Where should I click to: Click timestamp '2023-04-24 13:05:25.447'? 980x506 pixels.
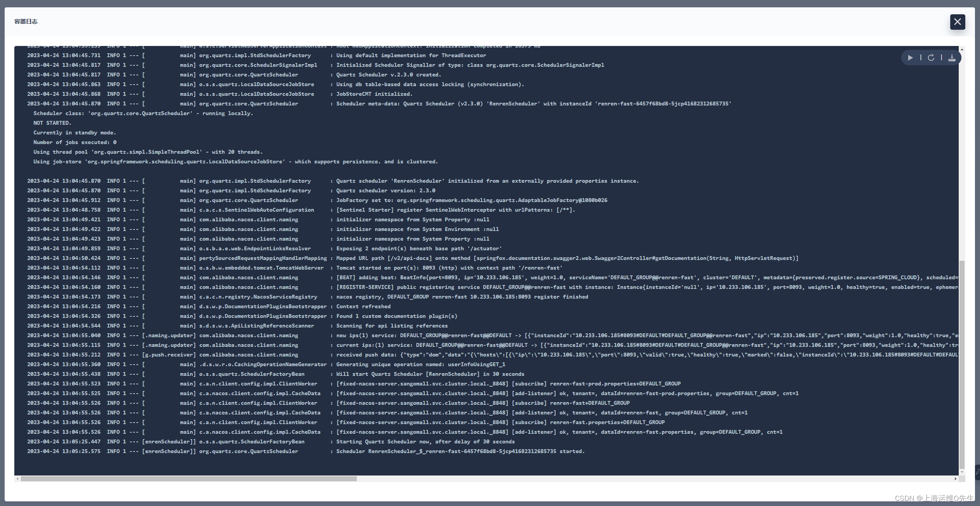(x=64, y=441)
